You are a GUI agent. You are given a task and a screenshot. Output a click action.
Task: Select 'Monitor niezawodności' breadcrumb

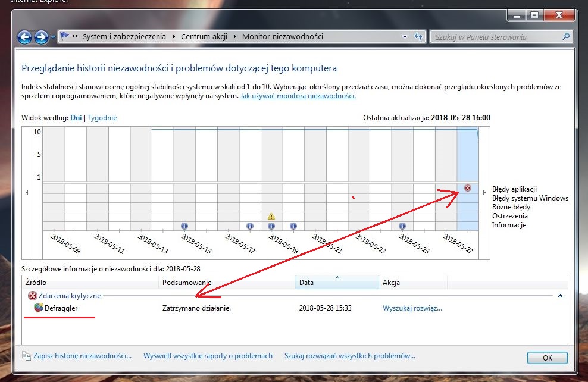click(282, 36)
